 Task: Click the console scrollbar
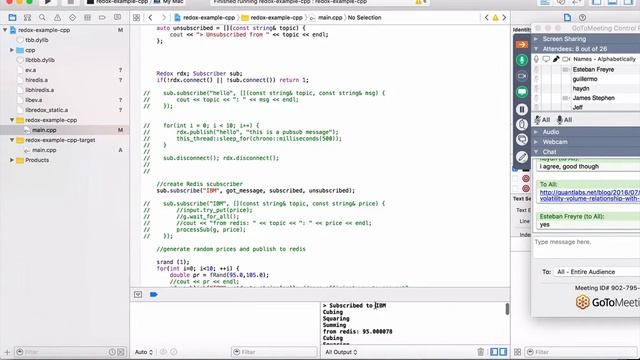click(507, 309)
